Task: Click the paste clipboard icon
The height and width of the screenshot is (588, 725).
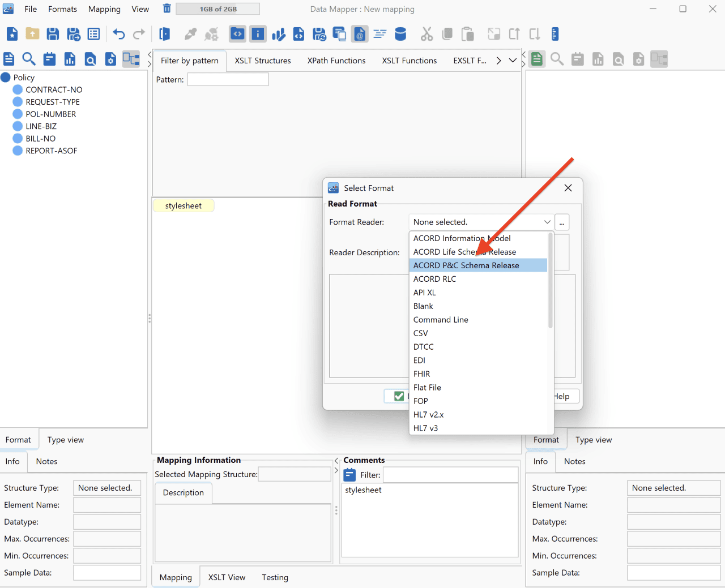Action: 467,34
